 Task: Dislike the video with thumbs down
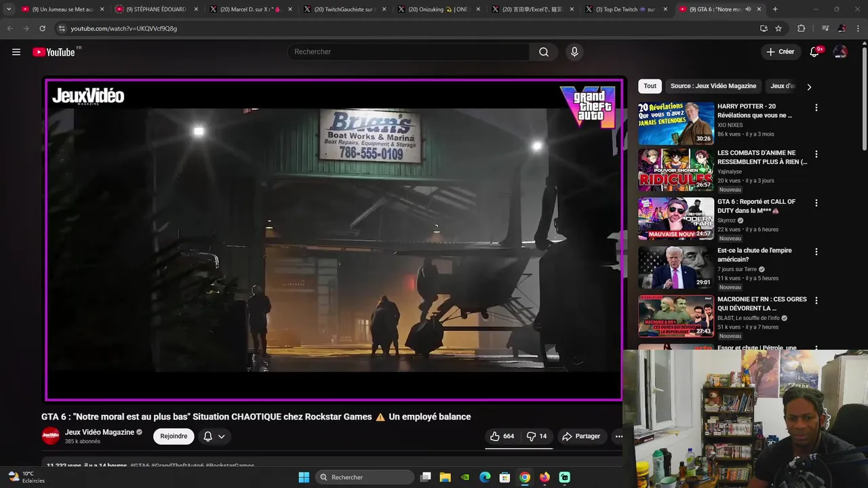click(537, 436)
